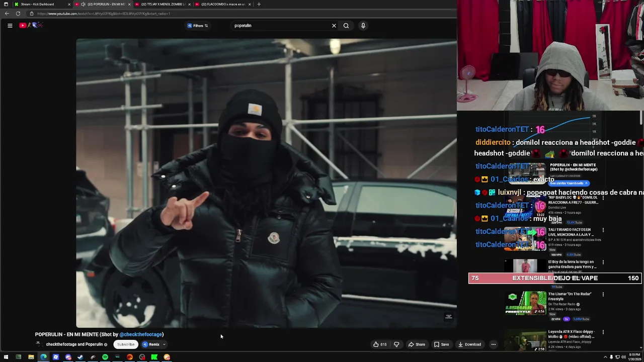Image resolution: width=644 pixels, height=362 pixels.
Task: Open El Boy de la letra thumbnail
Action: click(x=525, y=266)
